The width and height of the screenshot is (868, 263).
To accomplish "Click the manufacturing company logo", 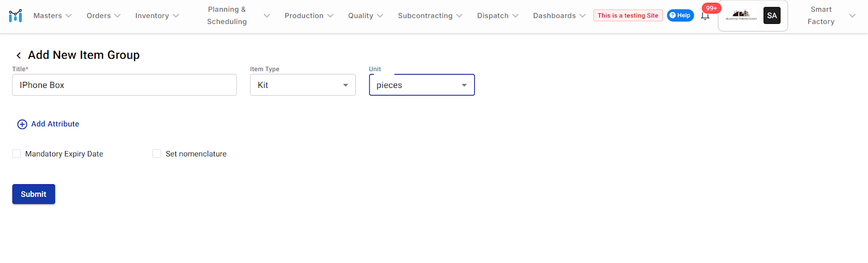I will coord(741,16).
